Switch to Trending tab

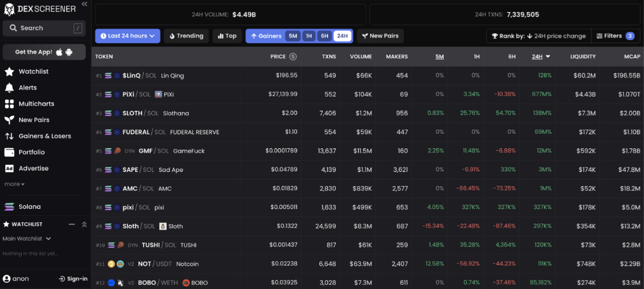(186, 36)
